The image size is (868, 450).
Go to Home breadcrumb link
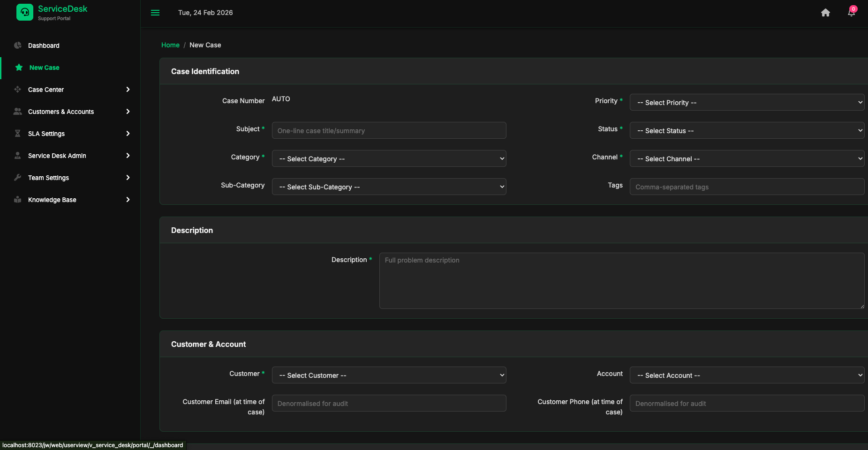pos(170,45)
